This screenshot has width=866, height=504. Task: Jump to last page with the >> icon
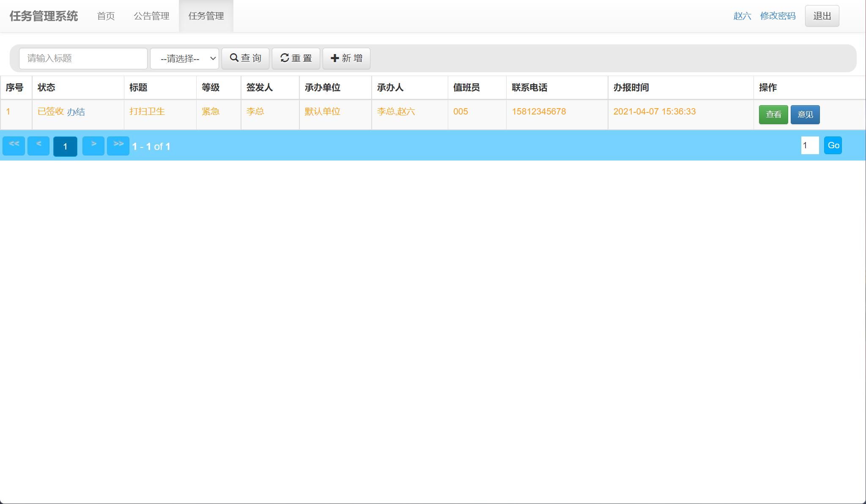pyautogui.click(x=118, y=145)
